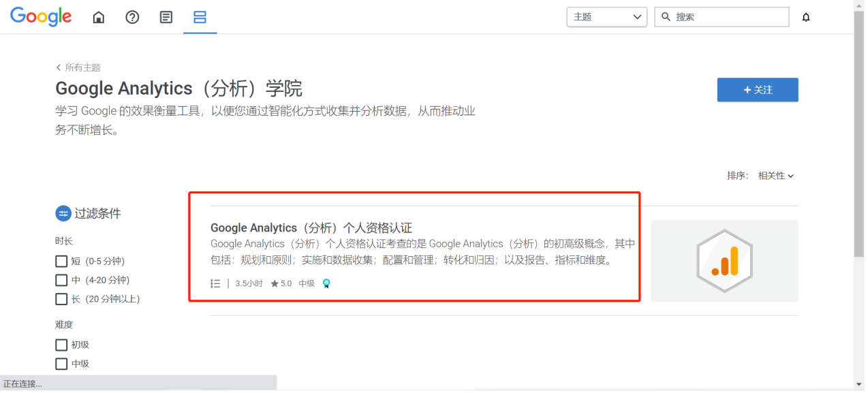Click the 3.5小时 duration text
The height and width of the screenshot is (393, 868).
point(249,283)
